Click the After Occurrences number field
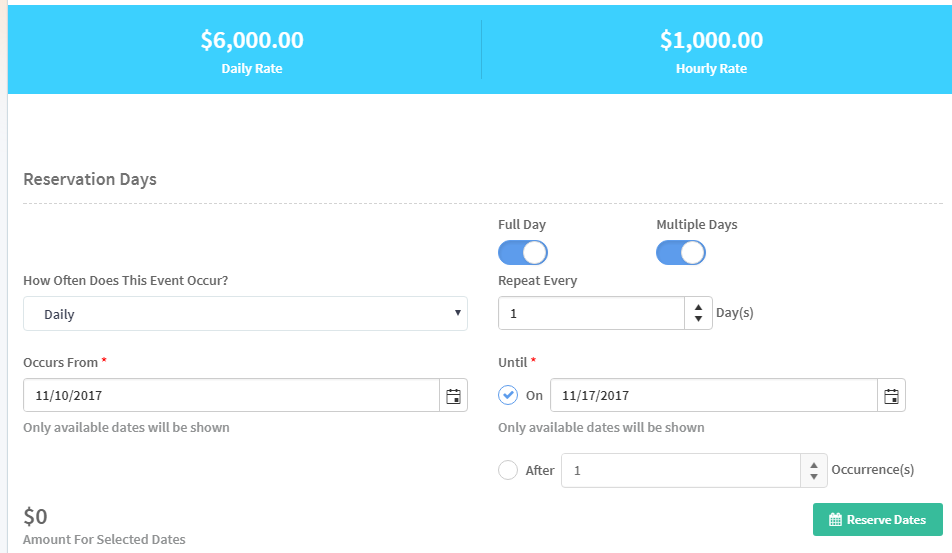 (x=681, y=470)
